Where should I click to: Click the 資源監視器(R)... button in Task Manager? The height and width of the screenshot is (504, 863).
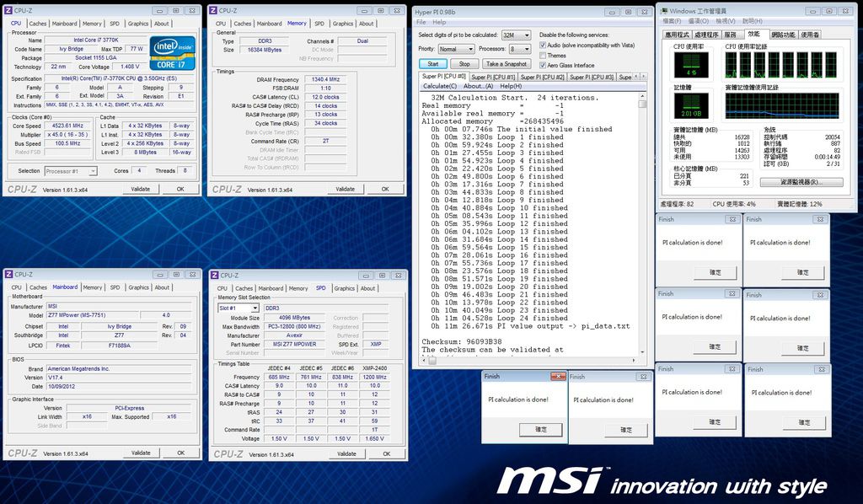coord(801,182)
